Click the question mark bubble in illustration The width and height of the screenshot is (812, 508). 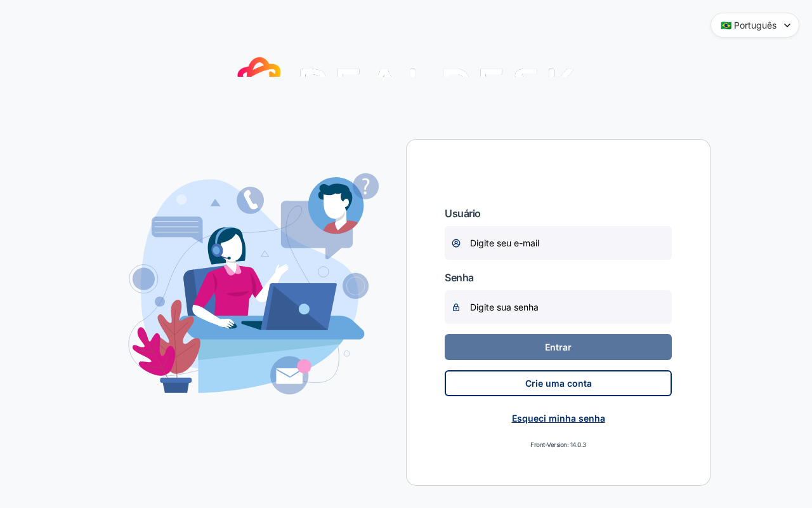click(x=365, y=186)
